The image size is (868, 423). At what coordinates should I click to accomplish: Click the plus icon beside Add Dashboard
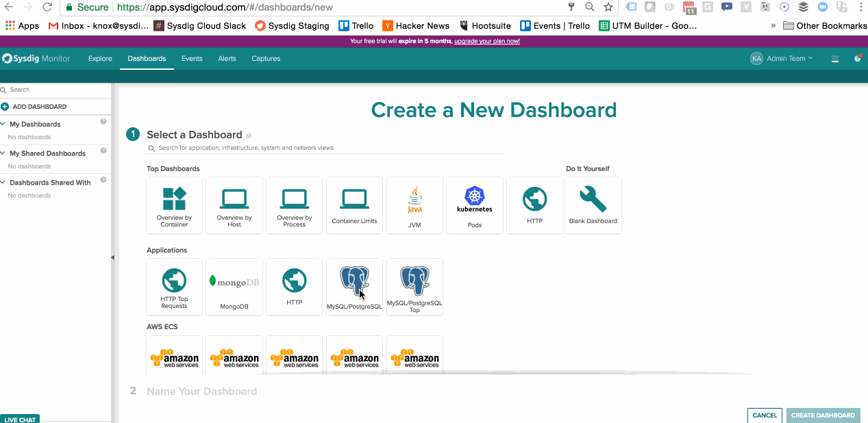5,107
